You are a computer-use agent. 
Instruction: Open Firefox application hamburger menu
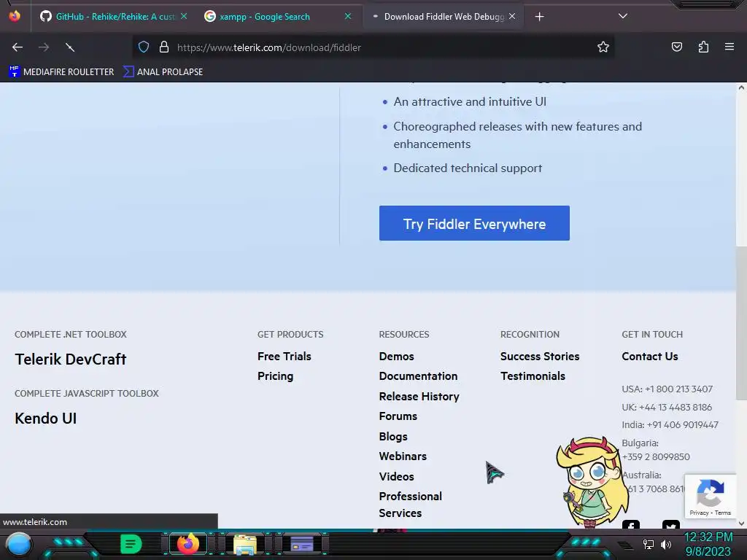[x=729, y=47]
